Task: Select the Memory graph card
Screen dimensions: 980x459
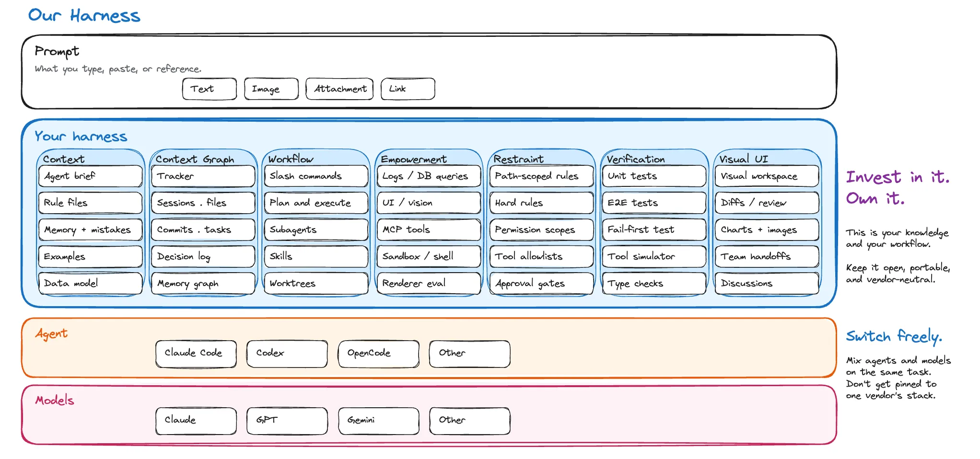Action: [203, 284]
